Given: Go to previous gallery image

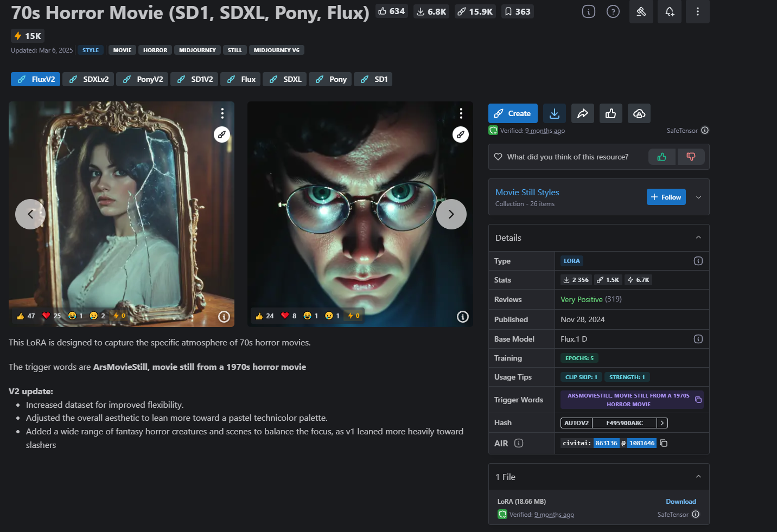Looking at the screenshot, I should (x=30, y=214).
